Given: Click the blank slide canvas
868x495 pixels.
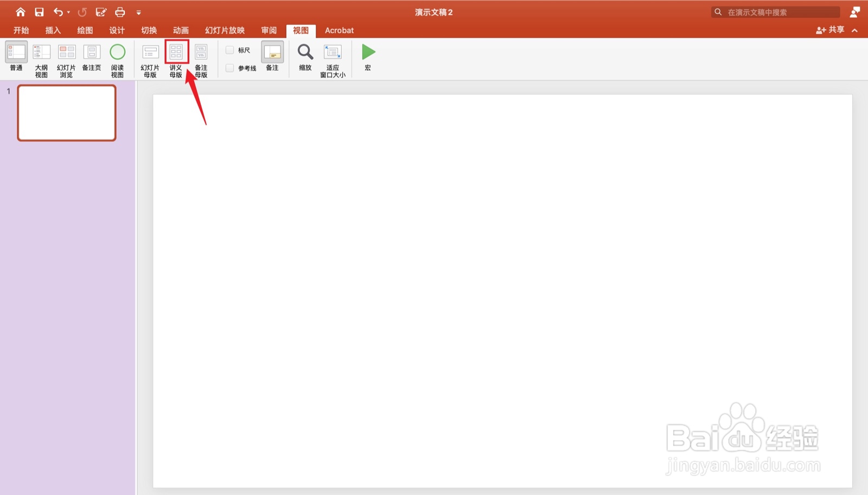Looking at the screenshot, I should click(x=502, y=291).
